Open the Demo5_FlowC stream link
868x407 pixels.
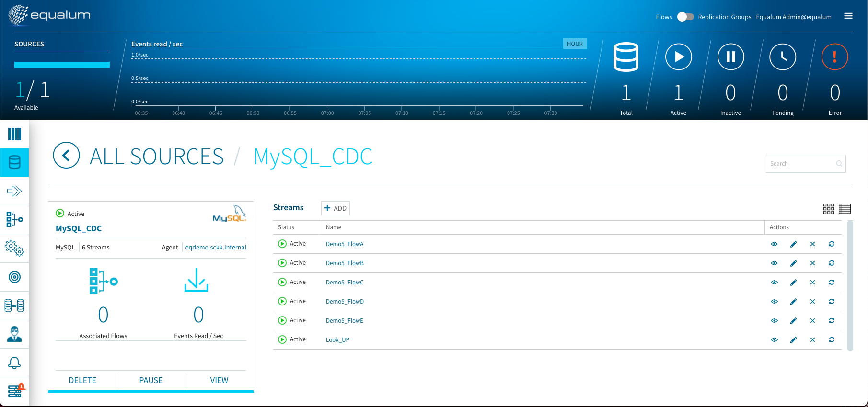[345, 283]
